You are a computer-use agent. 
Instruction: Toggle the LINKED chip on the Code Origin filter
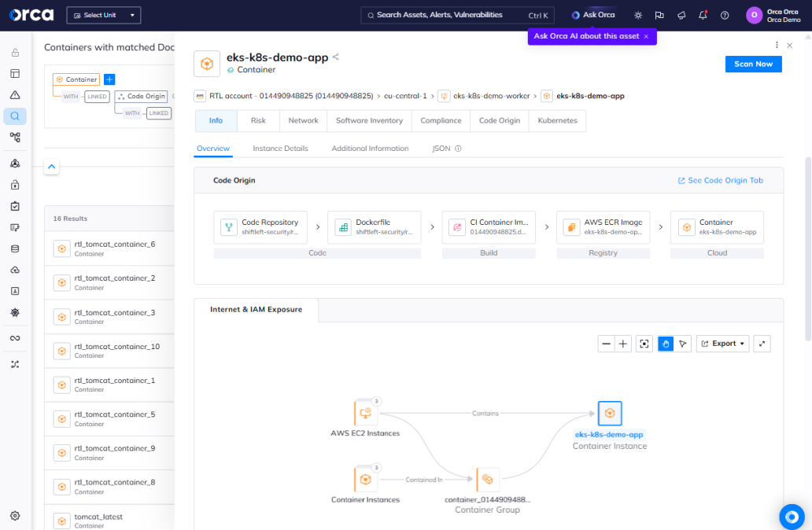click(158, 112)
